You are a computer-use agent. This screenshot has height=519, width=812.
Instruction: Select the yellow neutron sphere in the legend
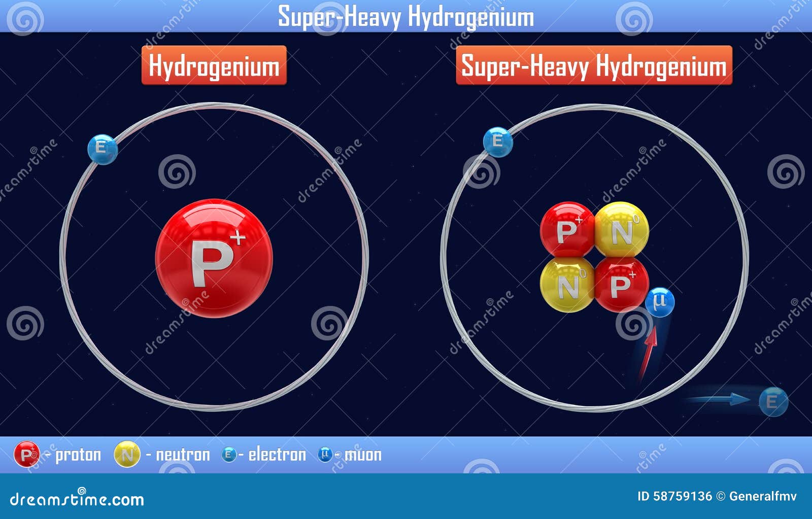(x=127, y=455)
